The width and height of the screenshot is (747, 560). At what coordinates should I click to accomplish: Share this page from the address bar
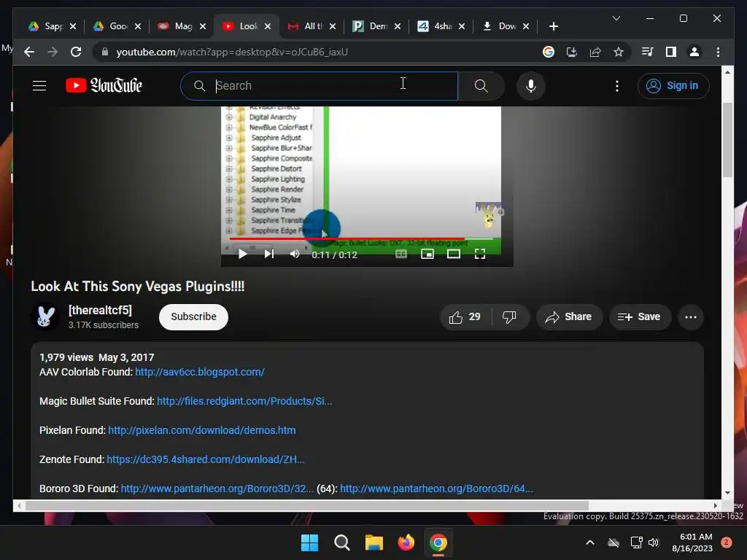point(595,52)
